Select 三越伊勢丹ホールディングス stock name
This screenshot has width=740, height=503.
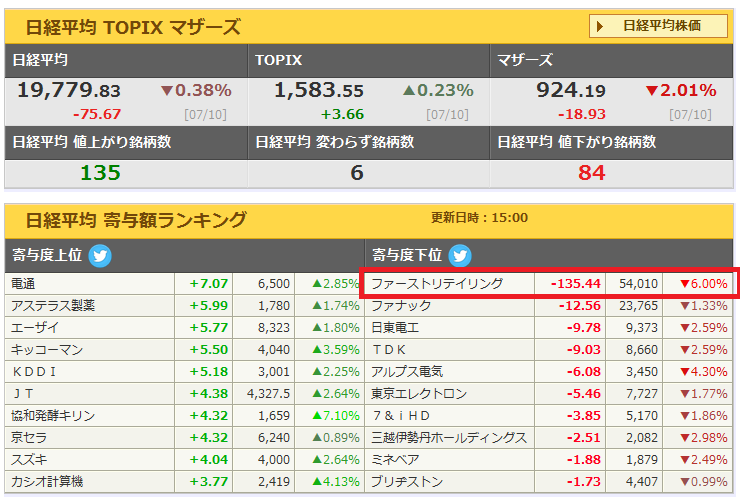click(x=449, y=437)
